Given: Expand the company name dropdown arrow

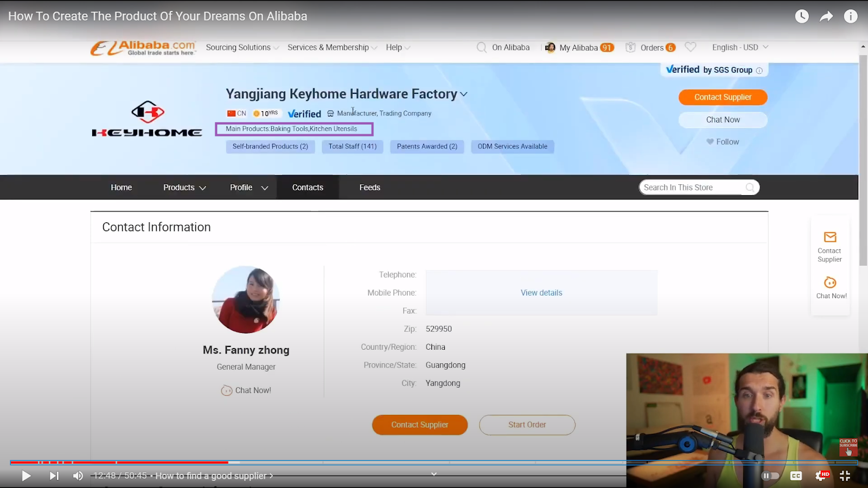Looking at the screenshot, I should 464,94.
